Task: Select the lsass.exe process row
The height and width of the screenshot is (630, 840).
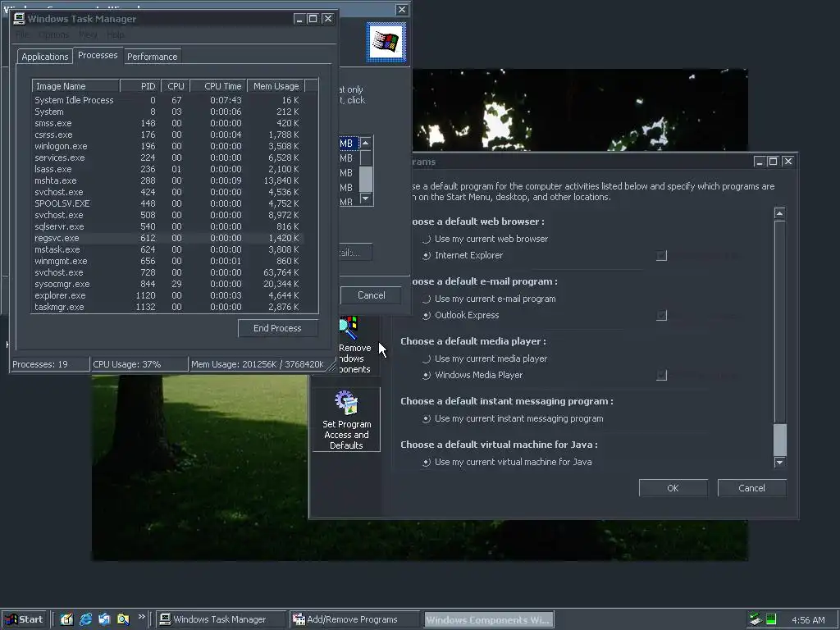Action: coord(168,169)
